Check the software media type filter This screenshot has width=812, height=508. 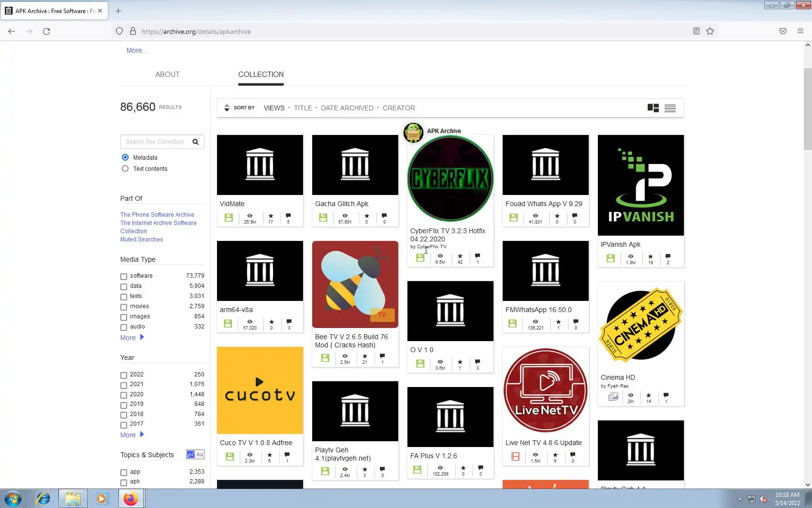(x=124, y=276)
